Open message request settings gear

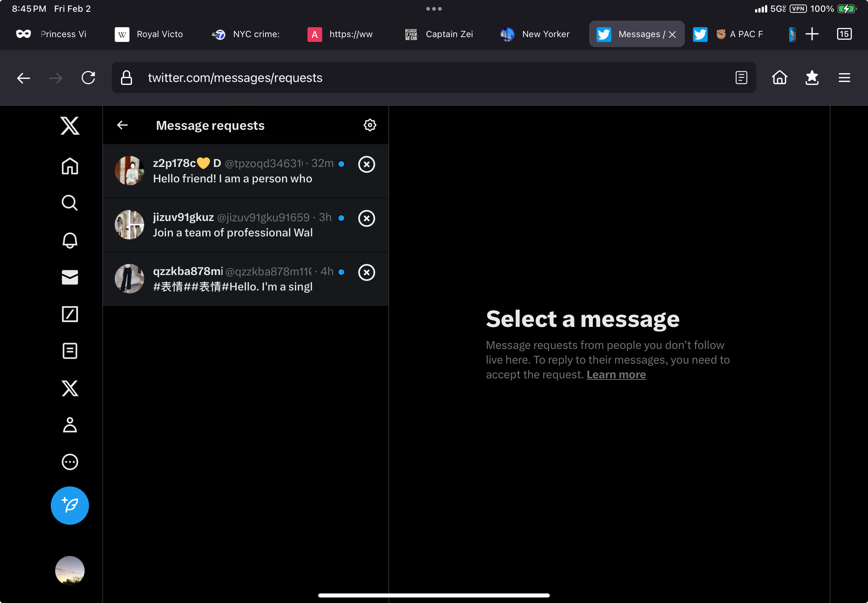click(x=370, y=125)
